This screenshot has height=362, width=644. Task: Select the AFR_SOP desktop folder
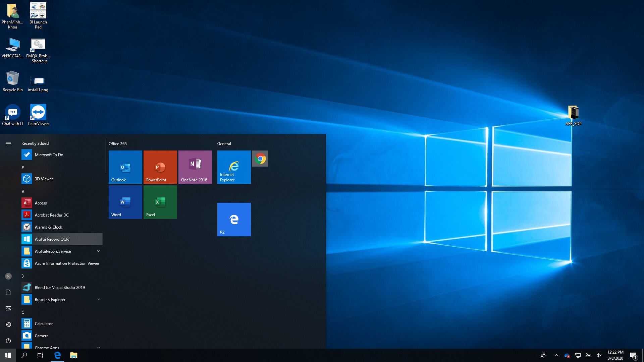[574, 115]
